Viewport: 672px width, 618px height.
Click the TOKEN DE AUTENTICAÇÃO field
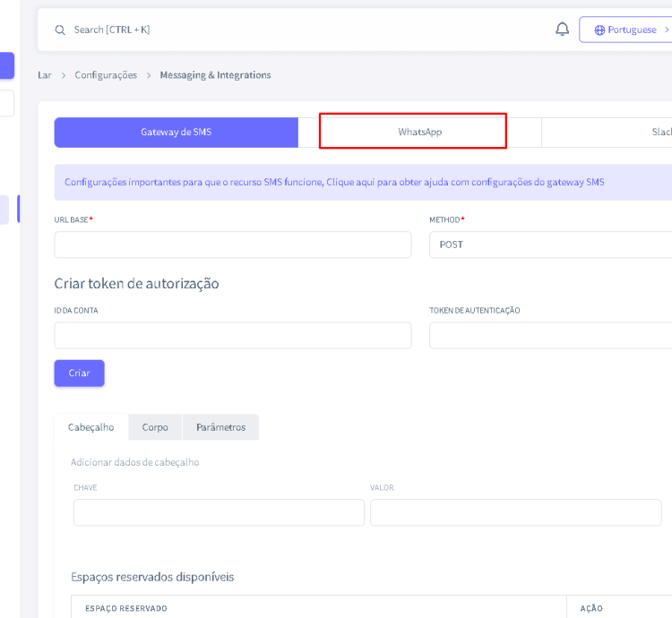(550, 335)
